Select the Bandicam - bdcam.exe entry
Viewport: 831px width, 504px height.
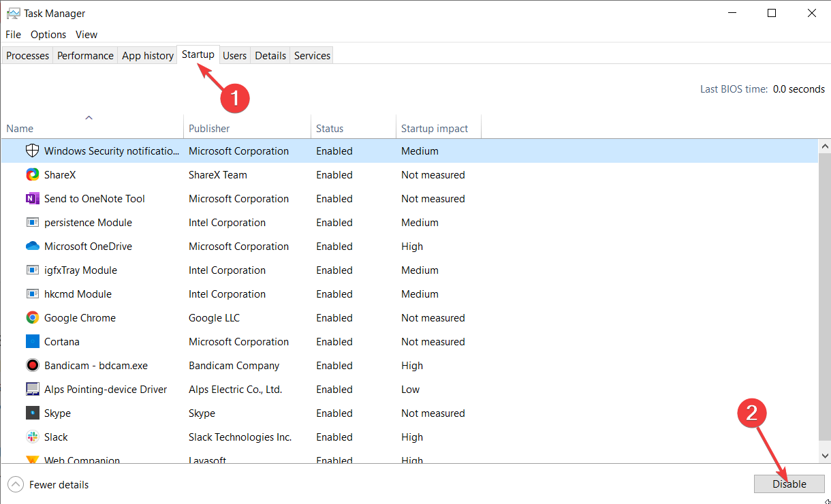click(96, 365)
